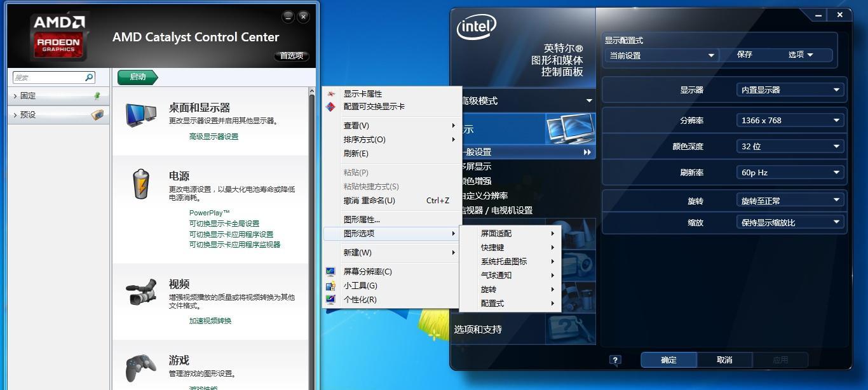Viewport: 868px width, 390px height.
Task: Open the PowerPlay™ link
Action: click(210, 213)
